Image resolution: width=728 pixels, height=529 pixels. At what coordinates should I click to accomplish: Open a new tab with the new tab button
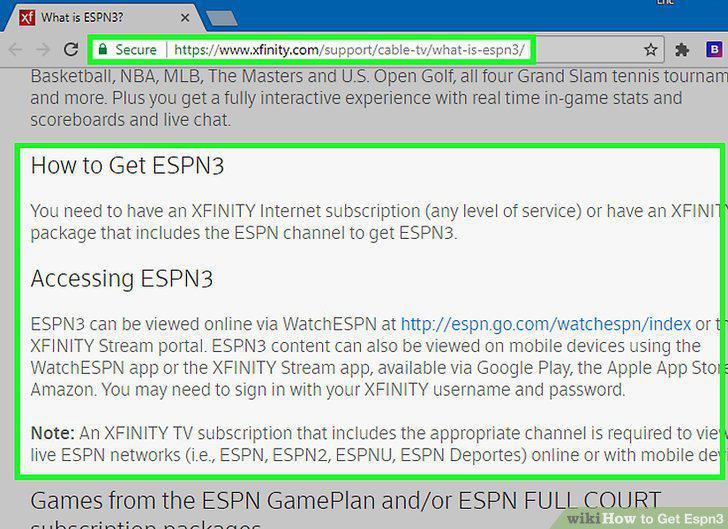point(221,19)
